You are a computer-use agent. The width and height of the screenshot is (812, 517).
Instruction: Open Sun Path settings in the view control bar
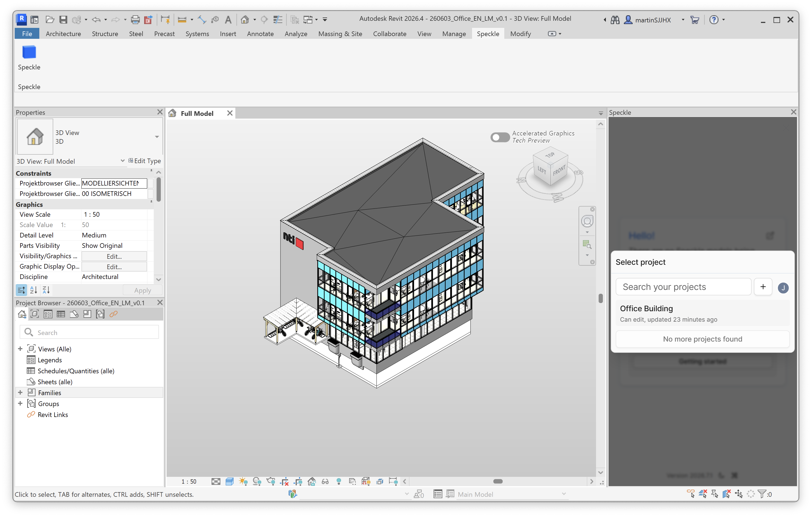click(243, 481)
